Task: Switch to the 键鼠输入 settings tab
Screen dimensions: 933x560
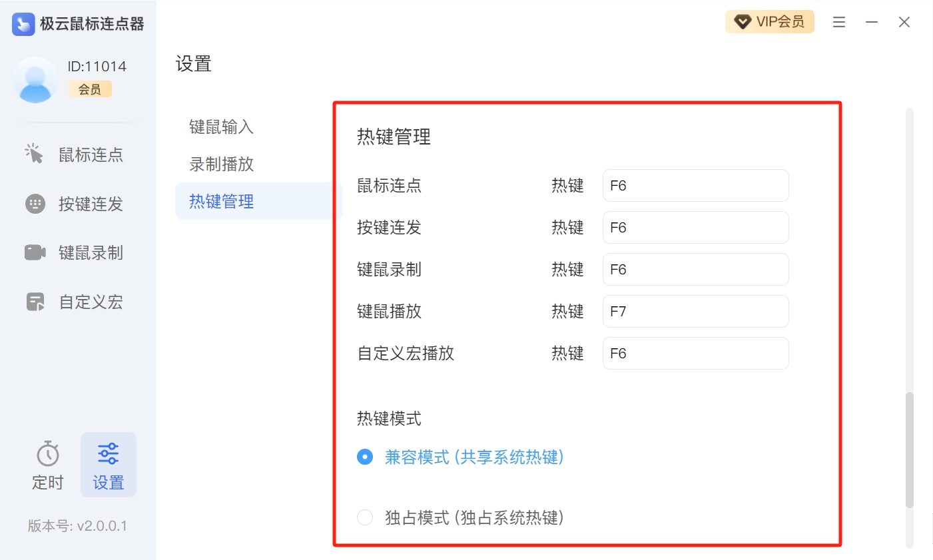Action: pos(221,127)
